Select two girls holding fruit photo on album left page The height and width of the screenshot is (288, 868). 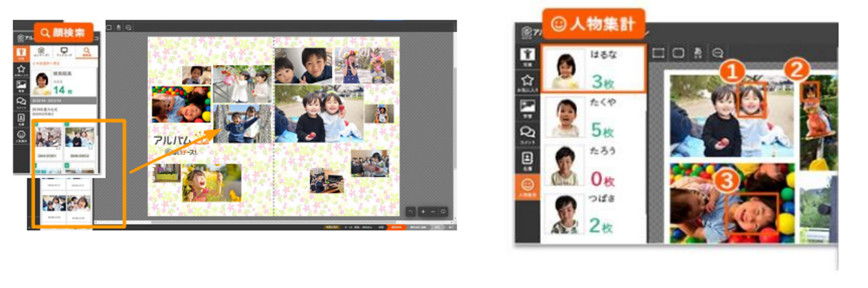click(242, 84)
